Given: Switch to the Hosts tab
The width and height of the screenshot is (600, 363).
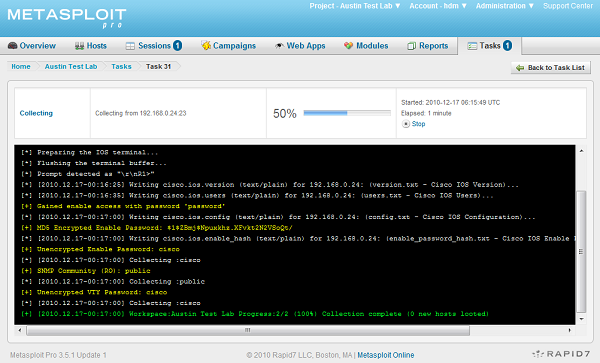Looking at the screenshot, I should tap(91, 46).
